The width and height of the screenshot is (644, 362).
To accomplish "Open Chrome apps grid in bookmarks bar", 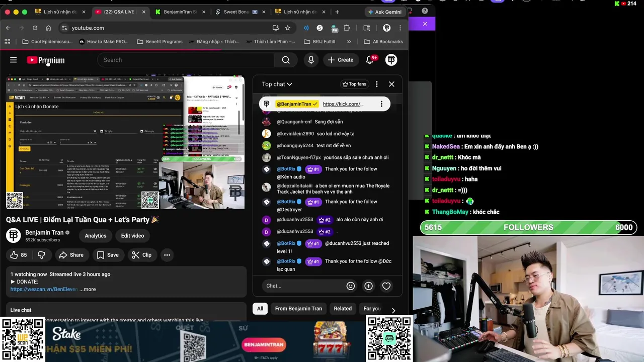I will (8, 42).
